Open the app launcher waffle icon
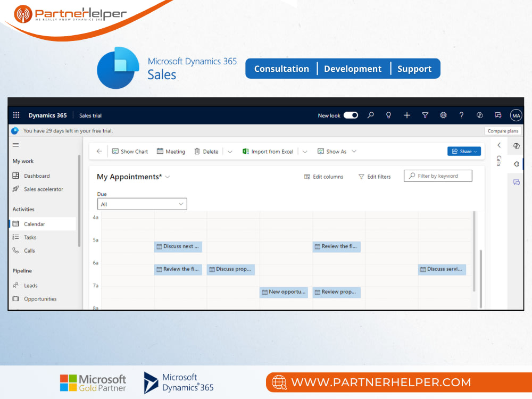Image resolution: width=532 pixels, height=399 pixels. (x=15, y=115)
